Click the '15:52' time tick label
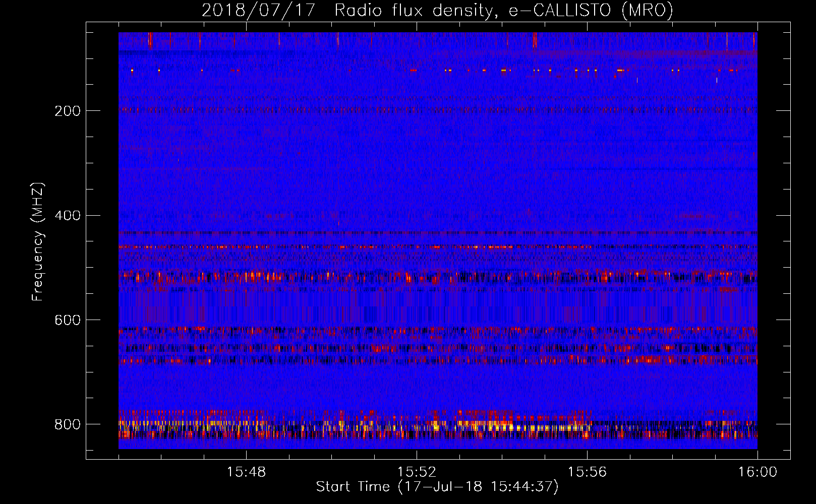Viewport: 816px width, 504px height. (x=417, y=472)
